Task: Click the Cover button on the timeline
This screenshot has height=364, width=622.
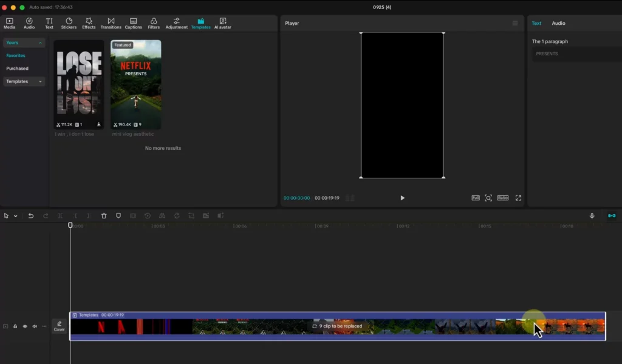Action: click(59, 326)
